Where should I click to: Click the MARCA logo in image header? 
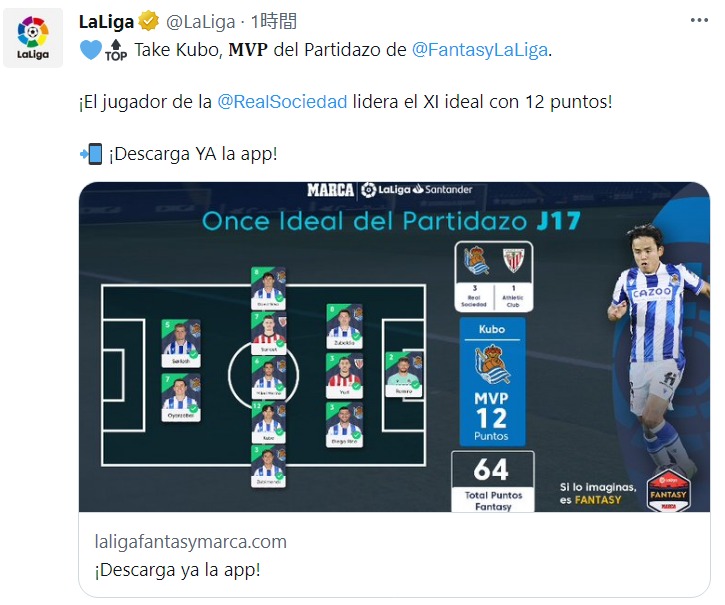330,190
